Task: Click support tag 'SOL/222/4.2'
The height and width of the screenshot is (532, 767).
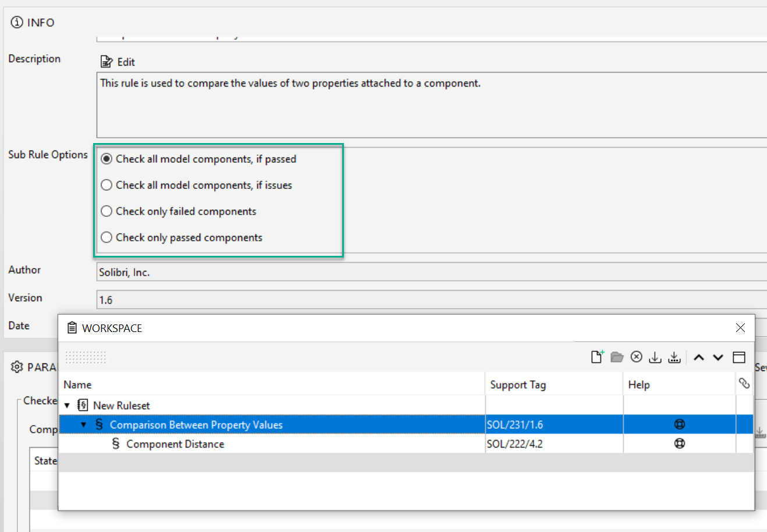Action: tap(515, 444)
